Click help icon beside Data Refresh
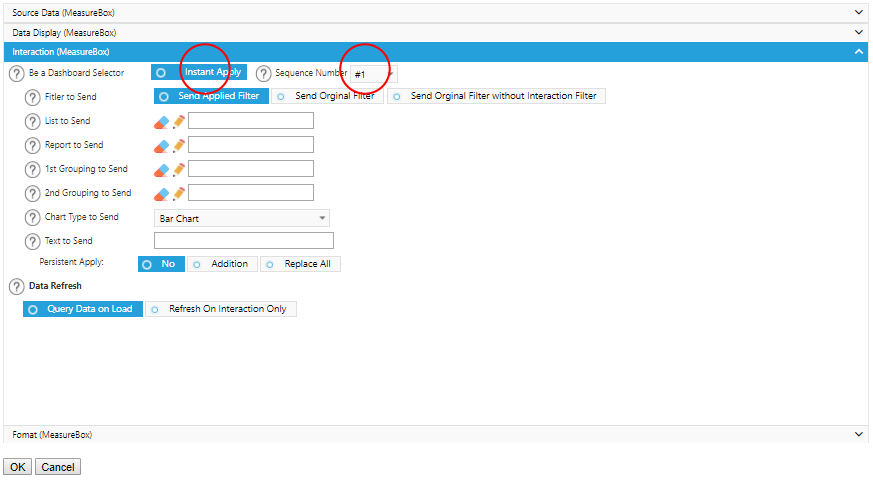 (x=16, y=286)
